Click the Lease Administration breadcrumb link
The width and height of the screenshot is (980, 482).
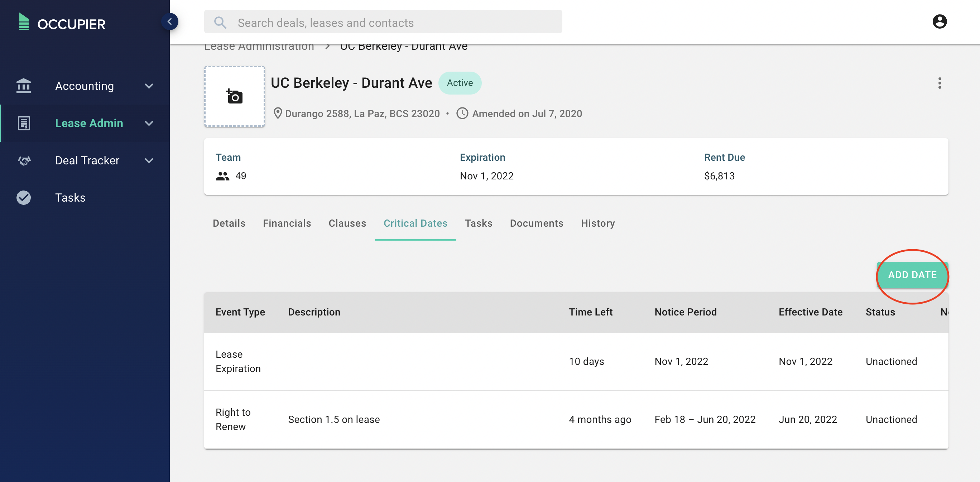pos(259,48)
